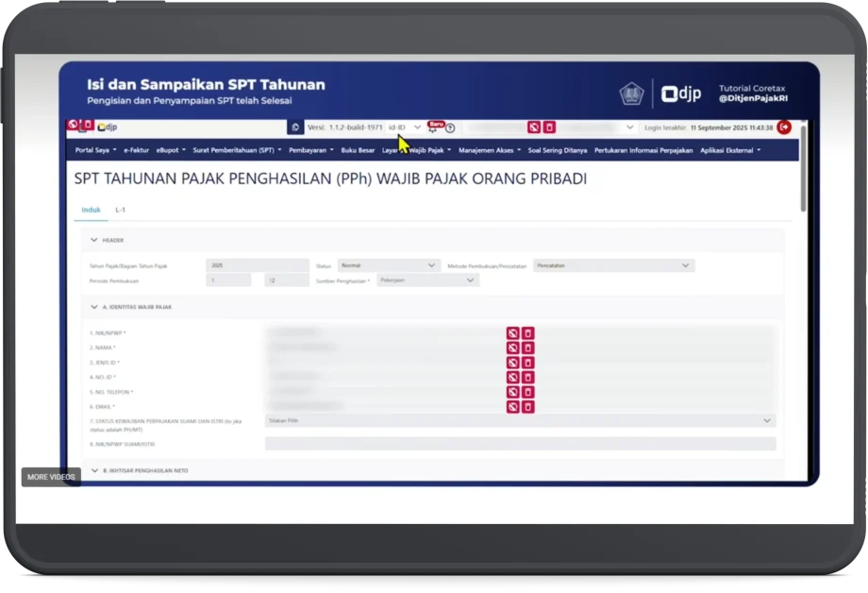This screenshot has width=868, height=593.
Task: Click the Soal Sering Ditanya link
Action: 557,150
